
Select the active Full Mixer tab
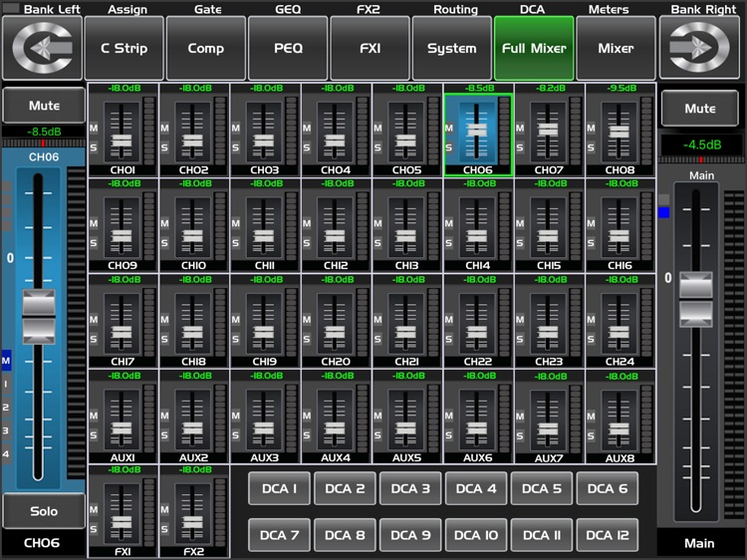(x=534, y=48)
